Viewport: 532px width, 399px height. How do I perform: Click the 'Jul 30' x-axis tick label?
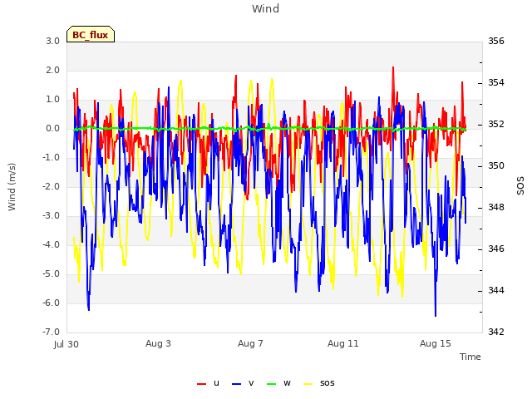click(66, 344)
